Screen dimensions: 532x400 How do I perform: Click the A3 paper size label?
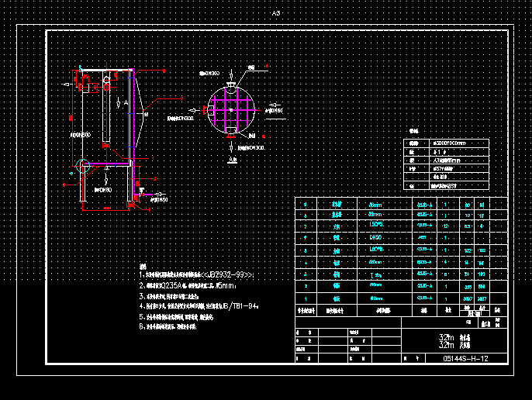[276, 14]
